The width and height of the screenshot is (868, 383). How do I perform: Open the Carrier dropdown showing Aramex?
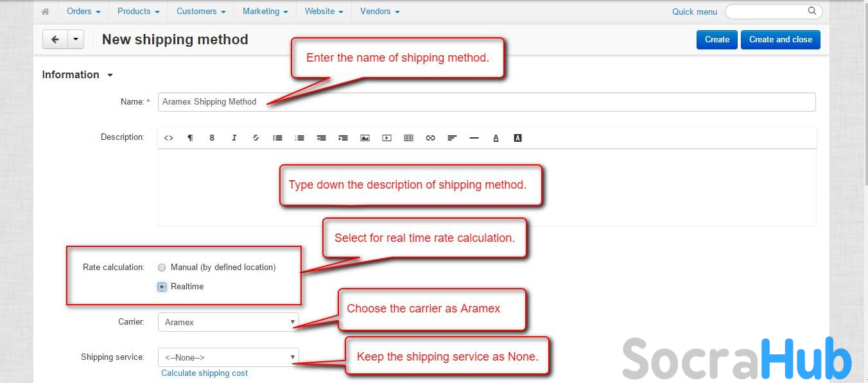pos(228,322)
